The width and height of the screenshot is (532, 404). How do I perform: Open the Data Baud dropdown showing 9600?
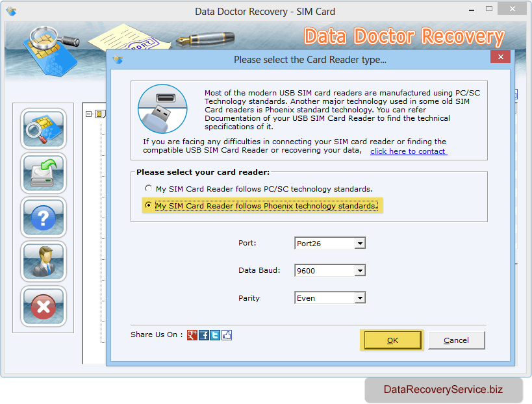360,271
